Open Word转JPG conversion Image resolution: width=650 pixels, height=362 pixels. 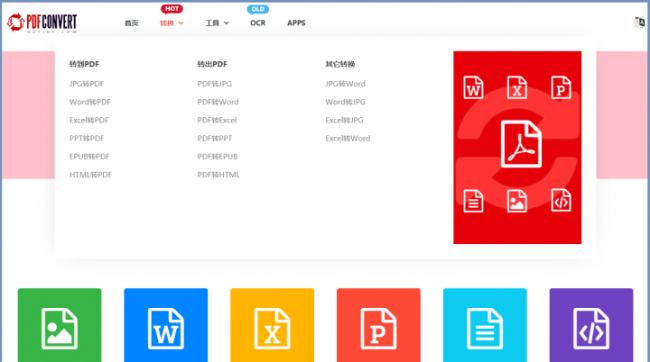pyautogui.click(x=346, y=102)
